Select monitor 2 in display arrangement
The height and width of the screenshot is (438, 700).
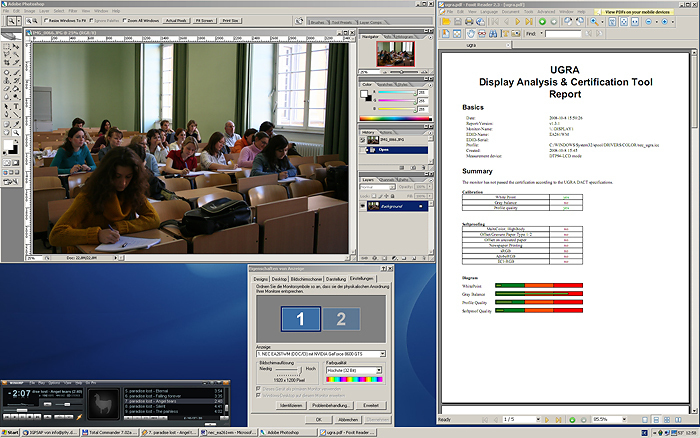pos(341,319)
